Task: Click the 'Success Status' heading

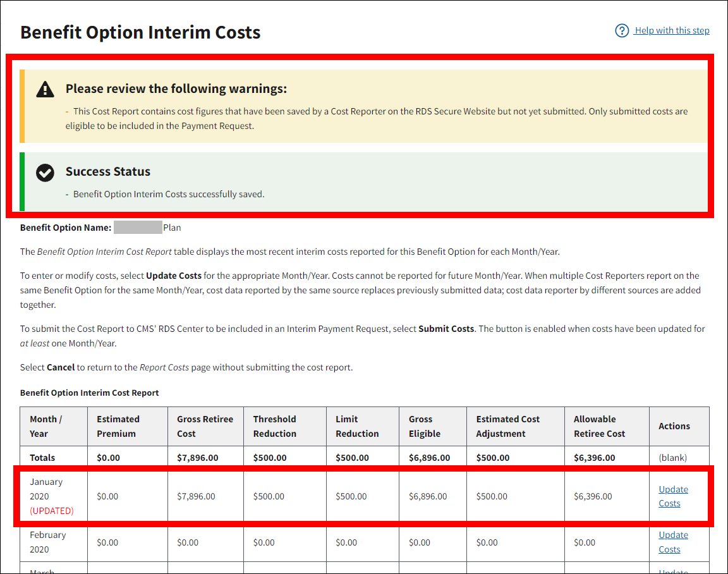Action: click(x=108, y=172)
